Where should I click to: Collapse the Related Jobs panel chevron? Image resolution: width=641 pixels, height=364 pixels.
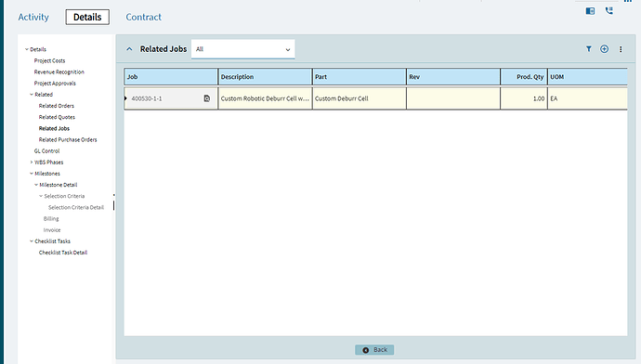point(129,49)
